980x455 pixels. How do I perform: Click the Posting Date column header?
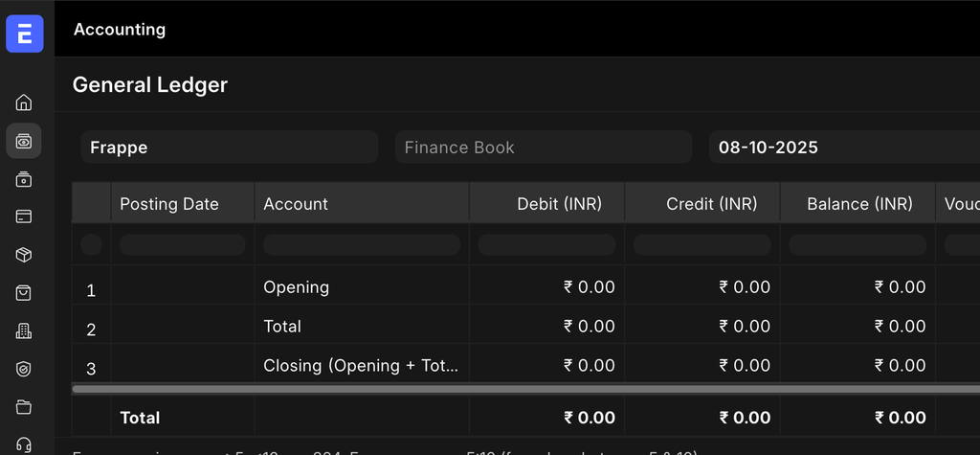(182, 204)
